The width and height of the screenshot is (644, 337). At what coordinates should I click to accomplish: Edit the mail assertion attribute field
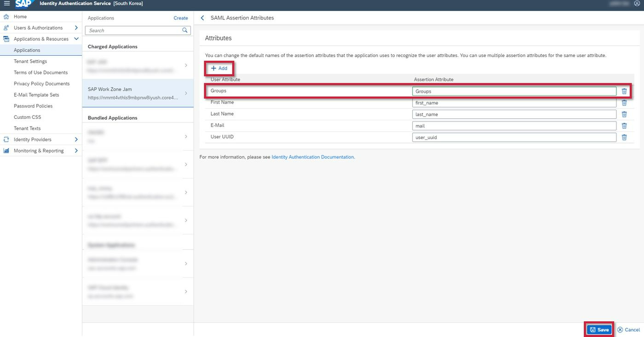pos(514,126)
